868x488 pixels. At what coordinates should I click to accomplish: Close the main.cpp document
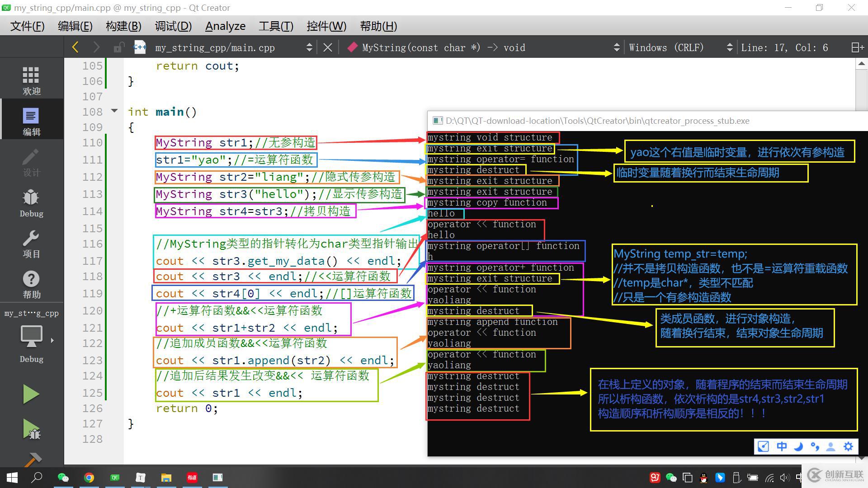[x=328, y=47]
